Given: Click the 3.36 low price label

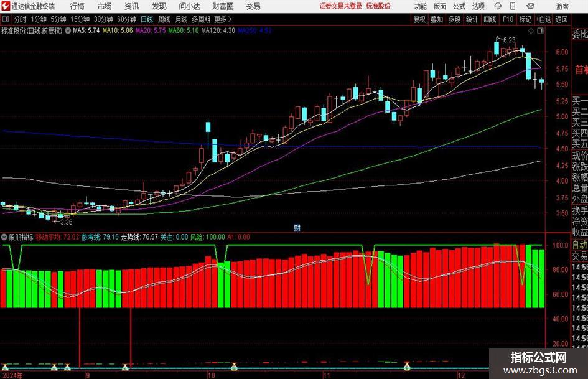Looking at the screenshot, I should pyautogui.click(x=66, y=222).
